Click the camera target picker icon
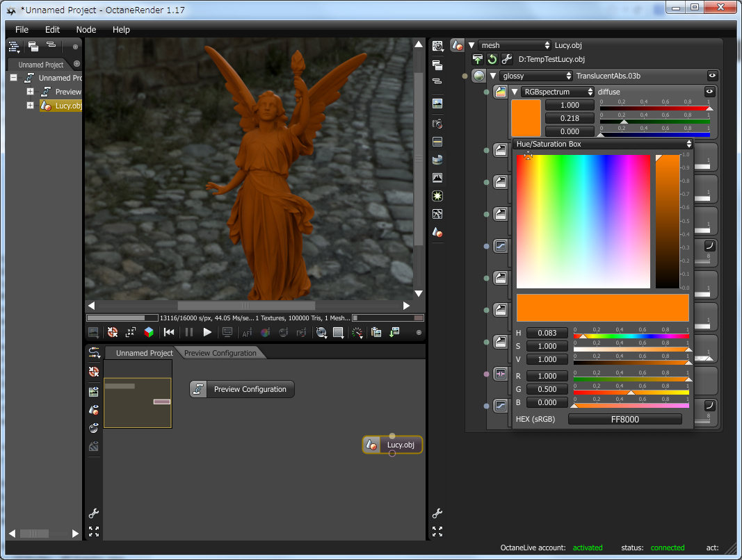 301,333
